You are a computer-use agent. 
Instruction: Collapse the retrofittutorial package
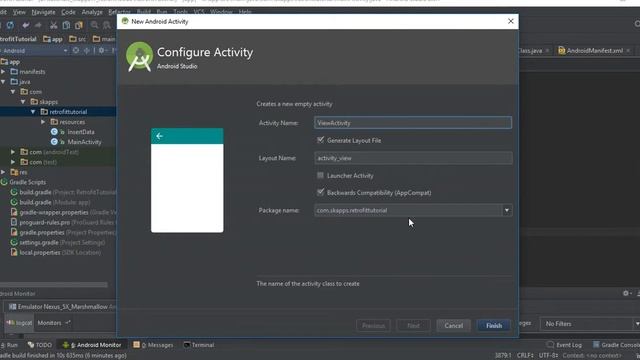33,112
